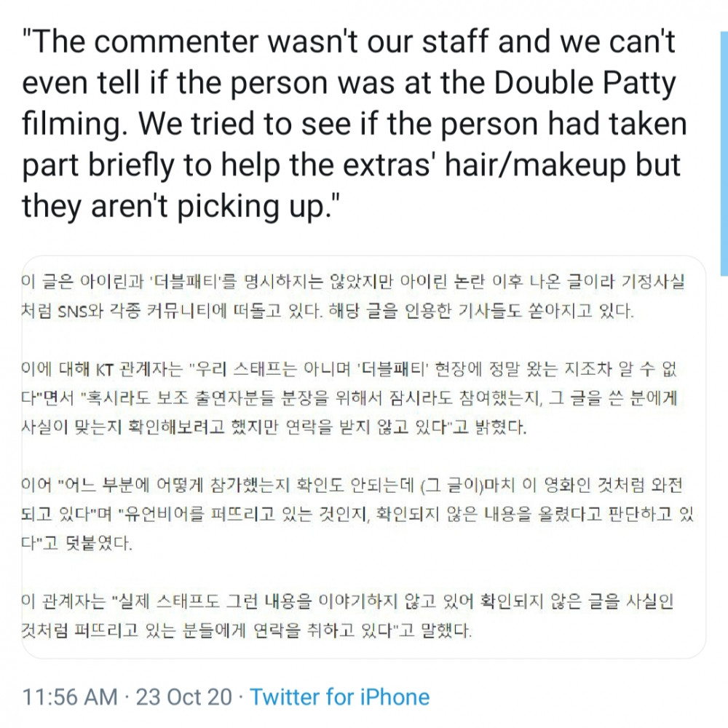The height and width of the screenshot is (728, 728).
Task: Tap image line mentioning SNS와 각종 커뮤니티
Action: click(328, 311)
